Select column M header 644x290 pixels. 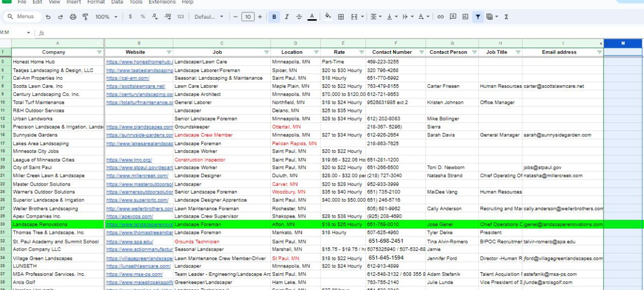pos(623,43)
